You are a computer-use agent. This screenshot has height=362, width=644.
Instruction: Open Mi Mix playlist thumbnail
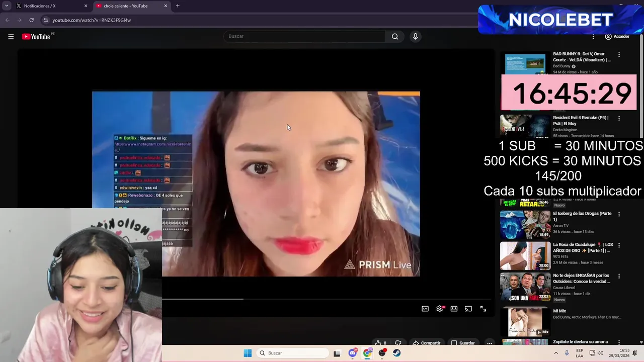tap(525, 321)
